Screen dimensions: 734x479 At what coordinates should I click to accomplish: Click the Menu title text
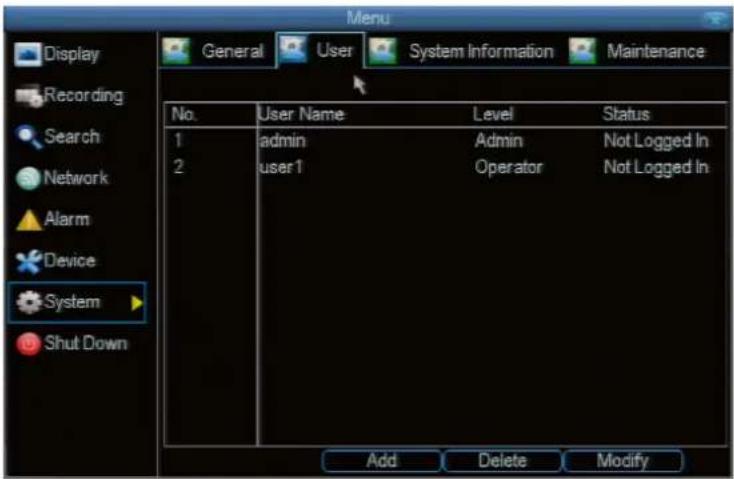[368, 18]
